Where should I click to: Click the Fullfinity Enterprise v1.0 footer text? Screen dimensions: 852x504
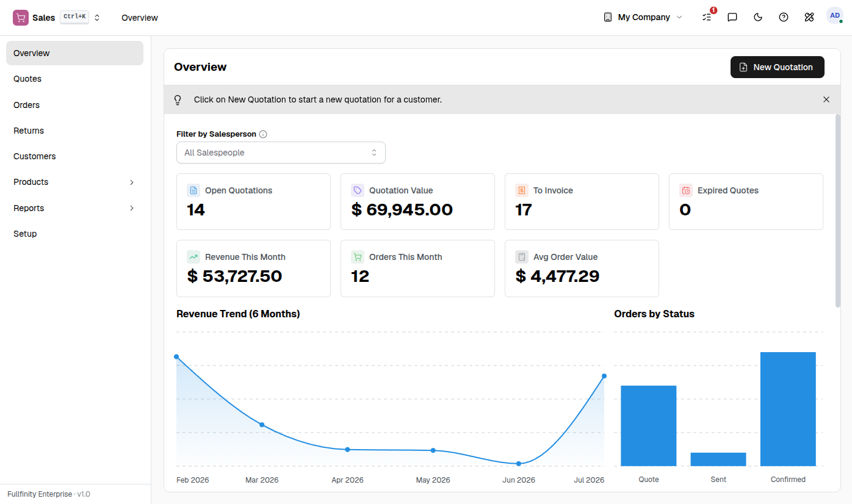coord(49,494)
